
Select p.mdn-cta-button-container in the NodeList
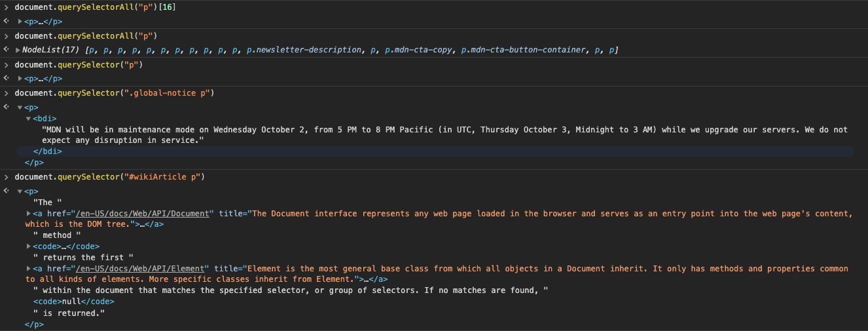(x=523, y=50)
